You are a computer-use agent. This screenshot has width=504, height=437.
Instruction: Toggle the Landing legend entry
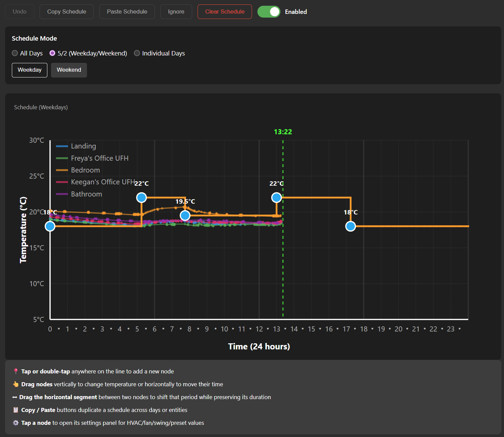76,146
